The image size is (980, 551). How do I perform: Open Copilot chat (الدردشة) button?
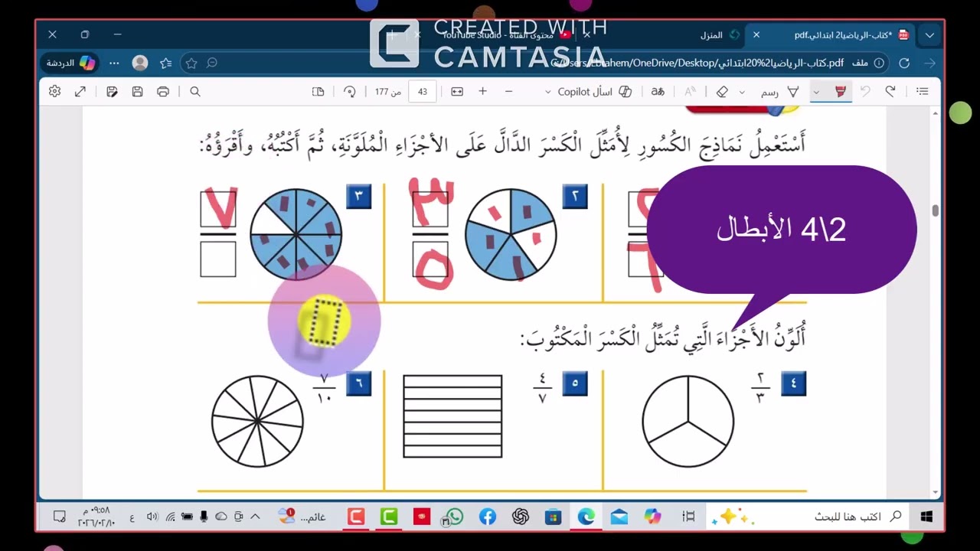pyautogui.click(x=70, y=63)
